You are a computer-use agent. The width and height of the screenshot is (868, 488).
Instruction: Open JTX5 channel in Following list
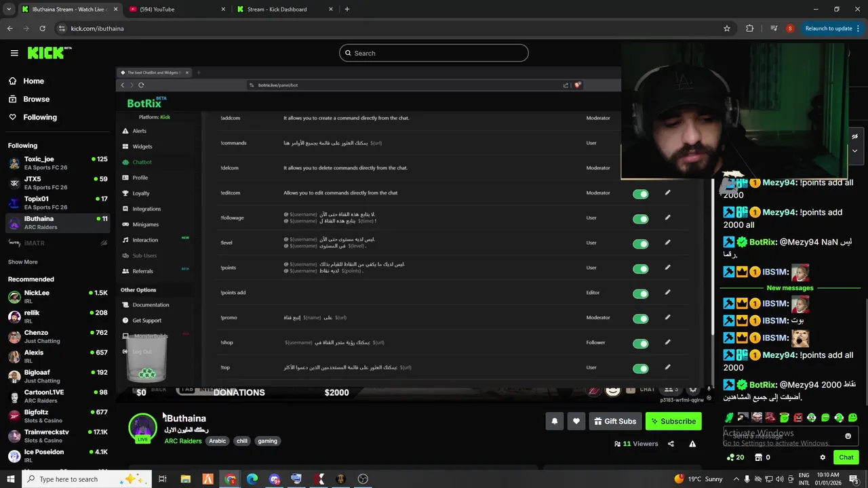click(x=58, y=183)
